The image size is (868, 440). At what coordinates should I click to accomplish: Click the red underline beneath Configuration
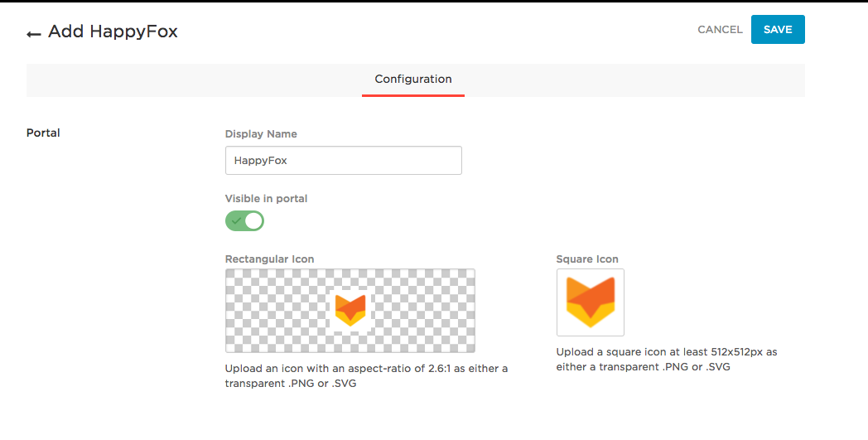[413, 95]
